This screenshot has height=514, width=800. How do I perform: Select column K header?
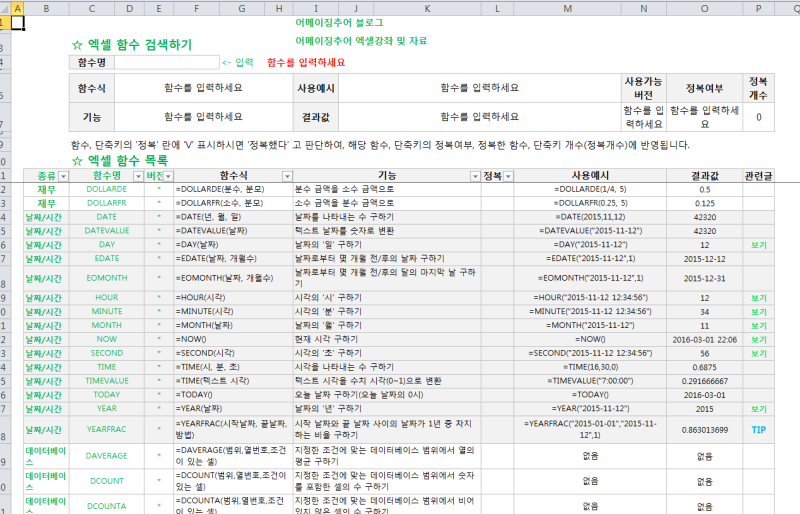click(427, 8)
